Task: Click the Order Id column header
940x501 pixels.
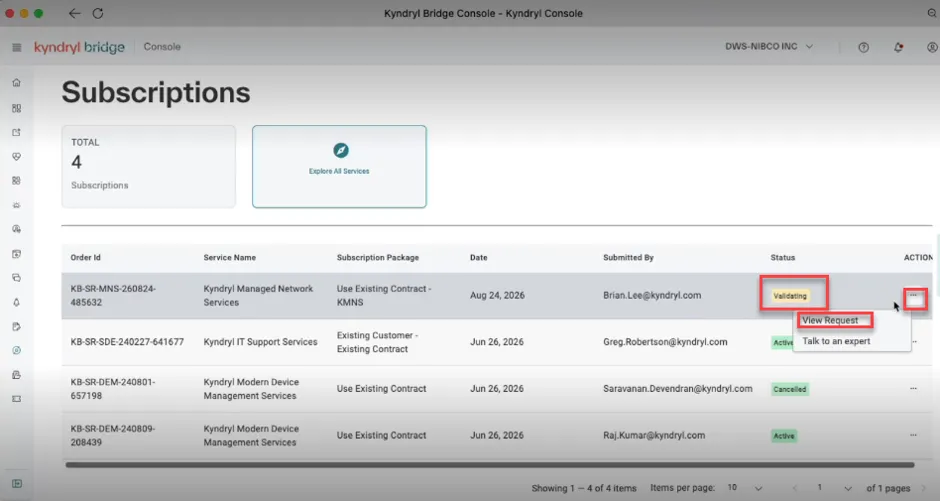Action: (x=86, y=258)
